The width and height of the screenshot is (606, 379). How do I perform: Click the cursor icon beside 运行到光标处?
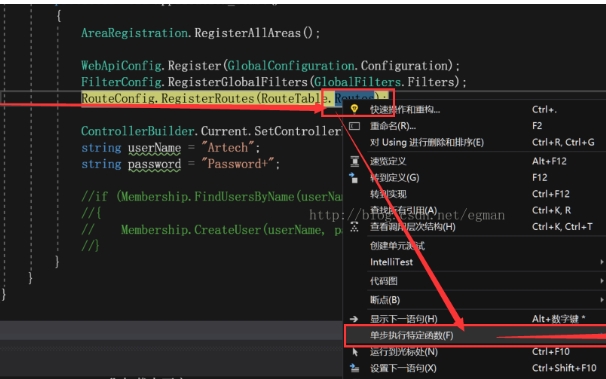[x=355, y=352]
